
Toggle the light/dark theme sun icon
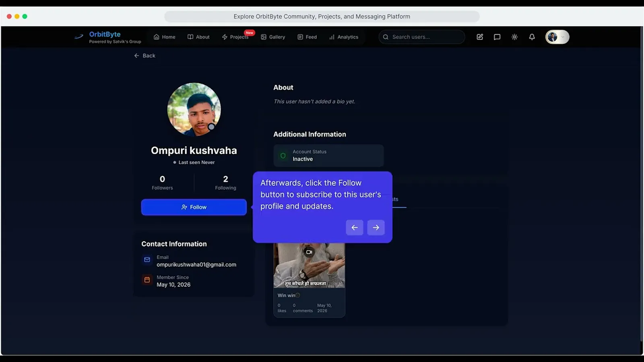click(514, 37)
